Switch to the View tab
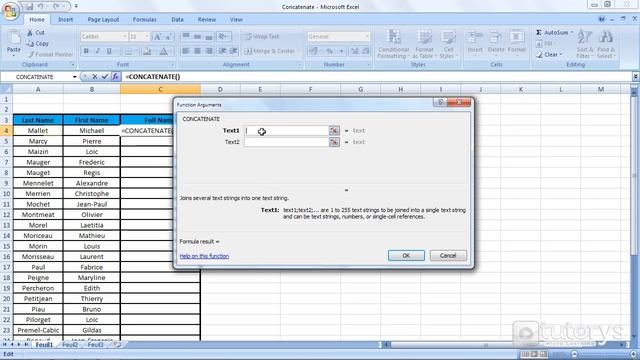Viewport: 640px width, 360px height. (x=236, y=19)
